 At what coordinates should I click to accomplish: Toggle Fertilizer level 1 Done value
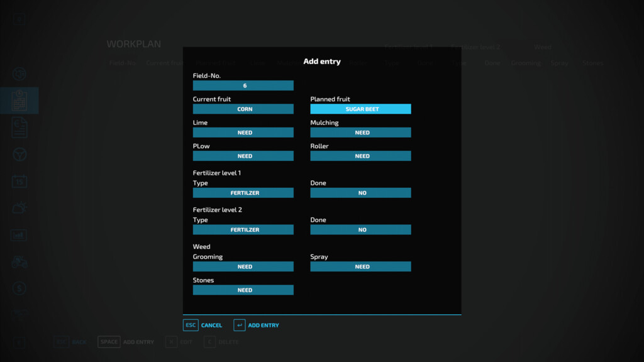pos(360,193)
